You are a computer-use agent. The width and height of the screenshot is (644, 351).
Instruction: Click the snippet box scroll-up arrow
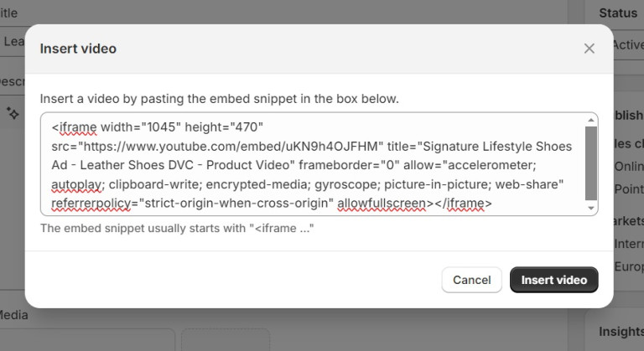click(590, 120)
